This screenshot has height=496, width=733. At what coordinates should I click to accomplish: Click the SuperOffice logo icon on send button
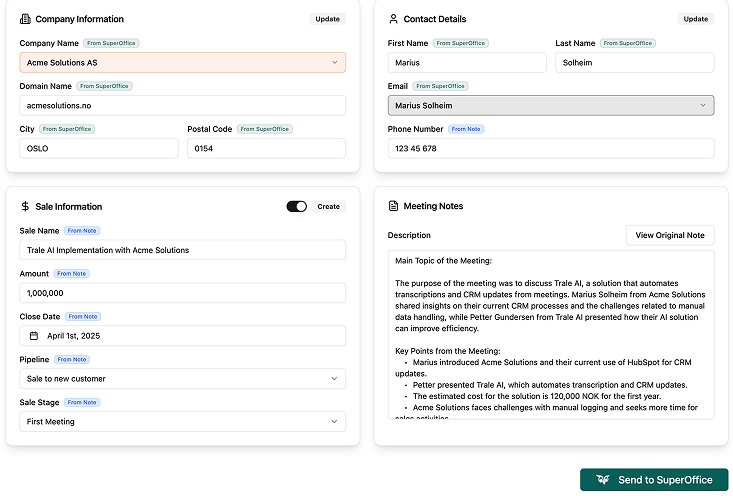click(602, 480)
